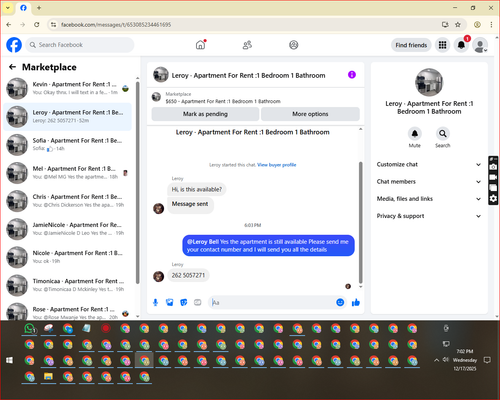Click the Leroy listing thumbnail in side panel

pyautogui.click(x=429, y=82)
